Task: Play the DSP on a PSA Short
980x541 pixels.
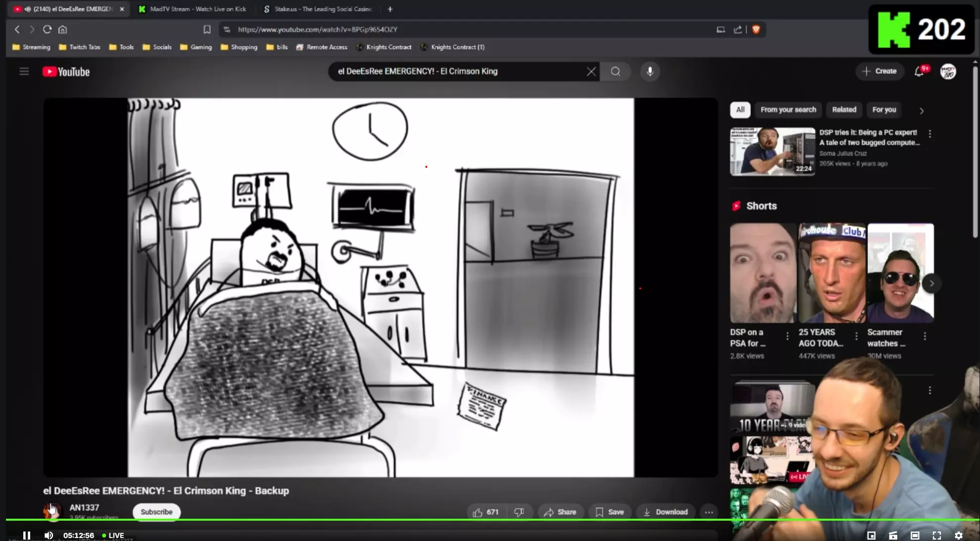Action: 763,272
